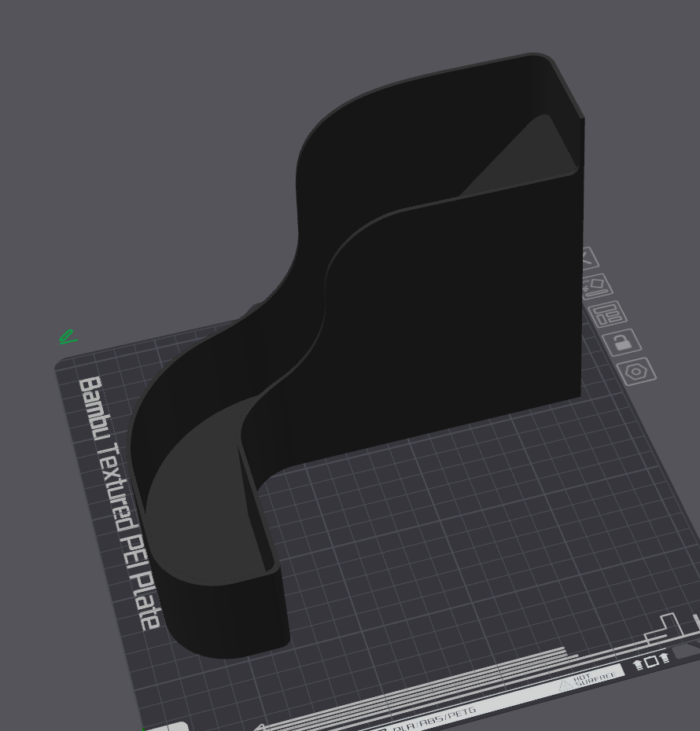This screenshot has height=731, width=700.
Task: Toggle the plate lock padlock icon
Action: [621, 343]
